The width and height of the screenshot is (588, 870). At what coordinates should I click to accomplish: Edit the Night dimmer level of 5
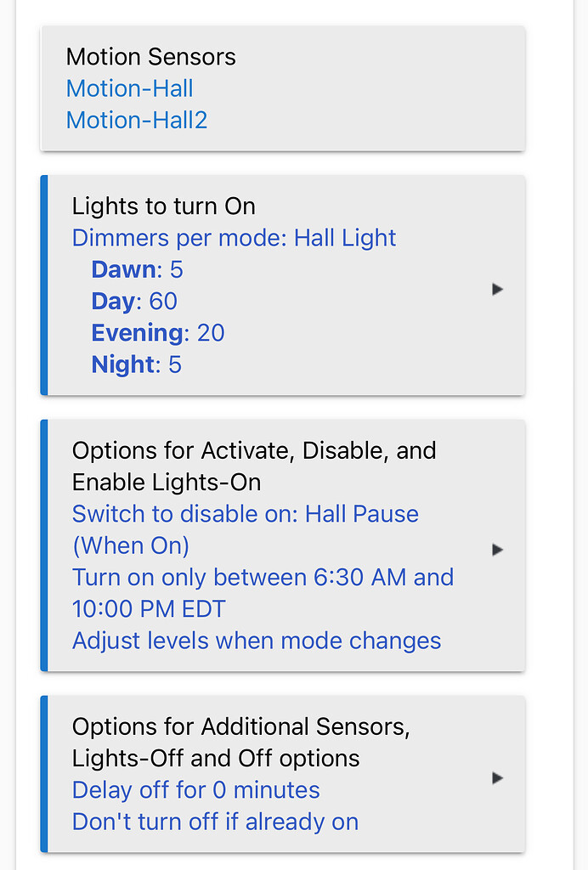point(136,364)
